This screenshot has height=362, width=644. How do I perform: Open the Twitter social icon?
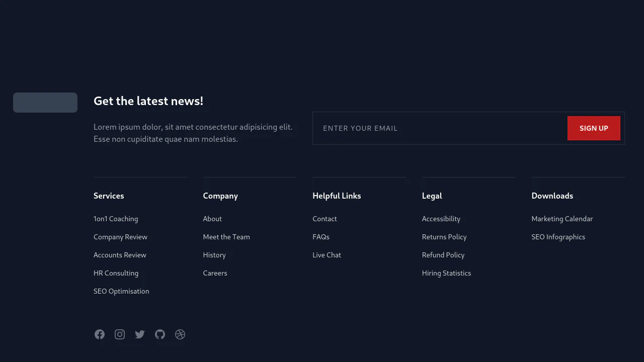(x=140, y=334)
